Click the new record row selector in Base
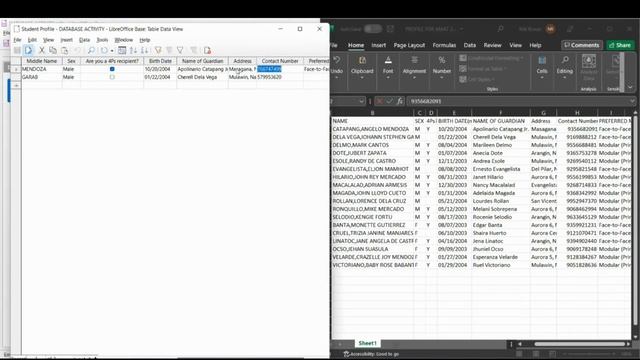This screenshot has width=640, height=360. (x=16, y=85)
